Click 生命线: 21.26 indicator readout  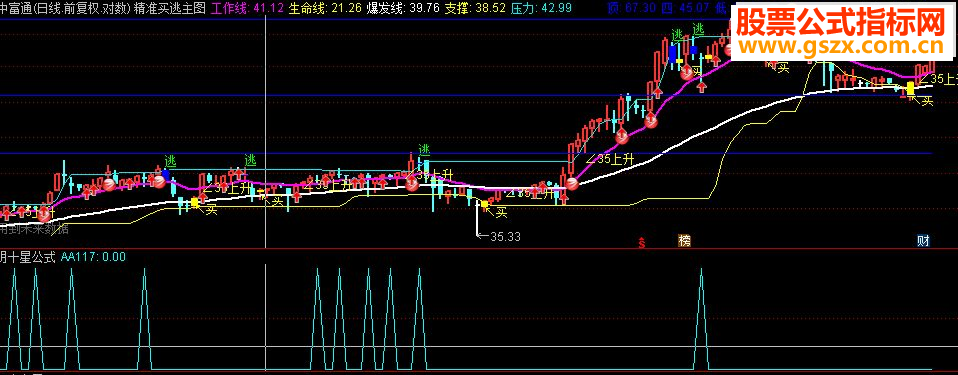[325, 8]
